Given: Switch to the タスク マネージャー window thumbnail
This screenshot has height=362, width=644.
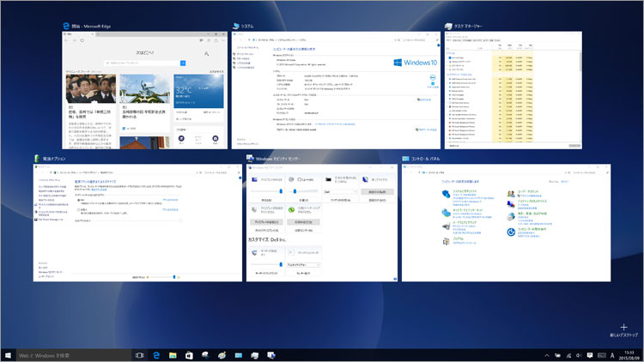Looking at the screenshot, I should tap(513, 90).
